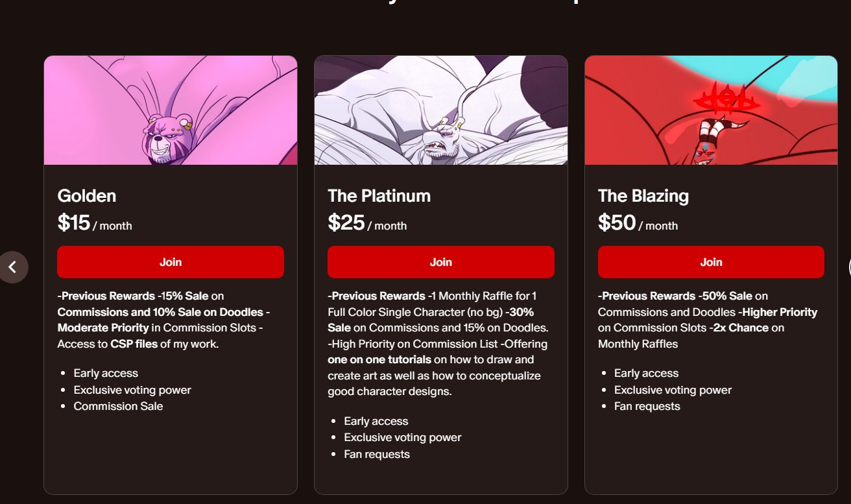
Task: Open the pink bear Golden tier banner
Action: point(171,110)
